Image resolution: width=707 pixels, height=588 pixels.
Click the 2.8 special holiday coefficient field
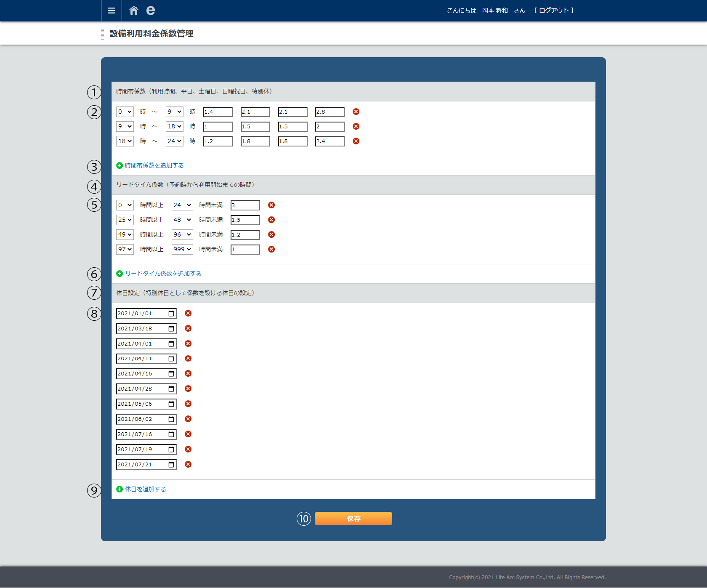(330, 112)
